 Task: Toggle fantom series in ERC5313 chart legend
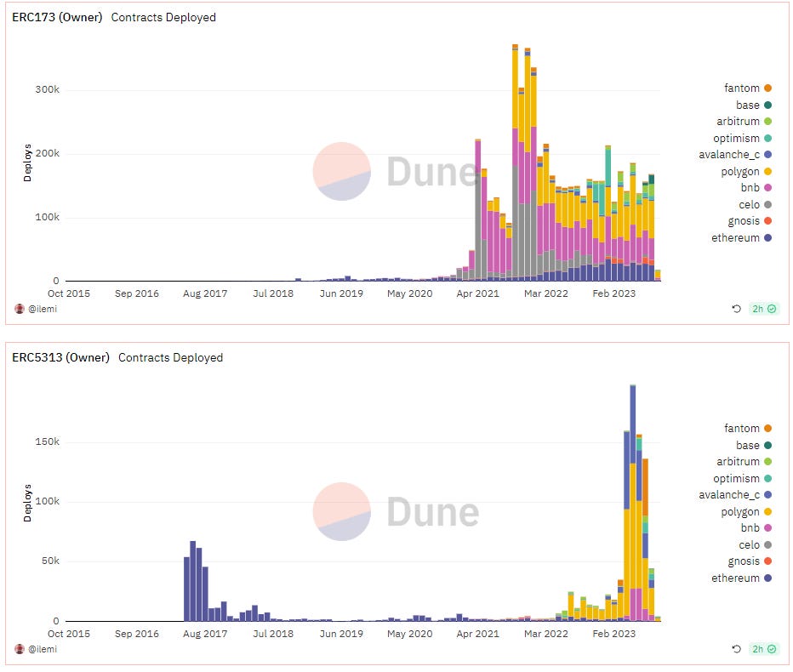coord(748,428)
